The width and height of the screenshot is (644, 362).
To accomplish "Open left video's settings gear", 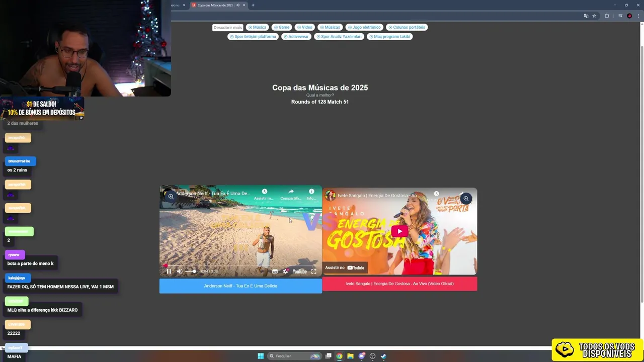I will (286, 271).
